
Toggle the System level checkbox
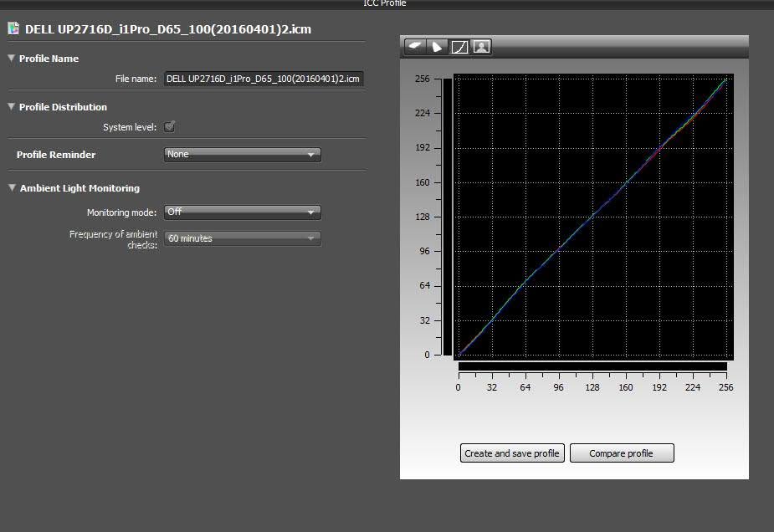click(x=169, y=127)
